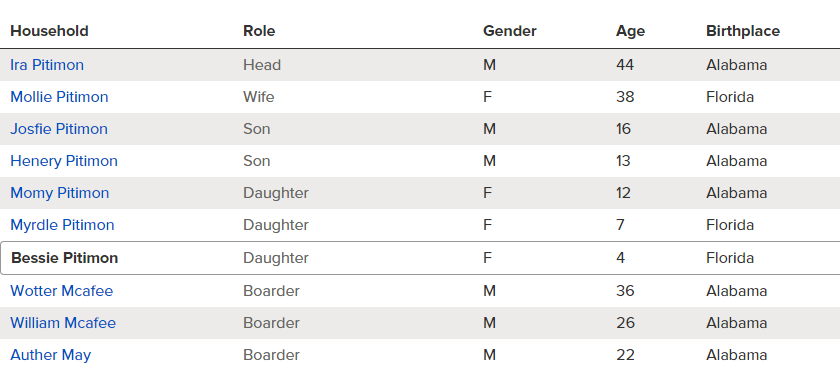
Task: Open Auther May's record link
Action: 50,355
